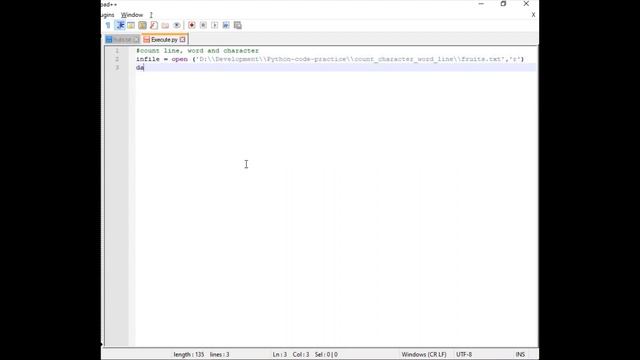This screenshot has width=640, height=360.
Task: Toggle the file Monitoring eye icon
Action: click(x=177, y=25)
